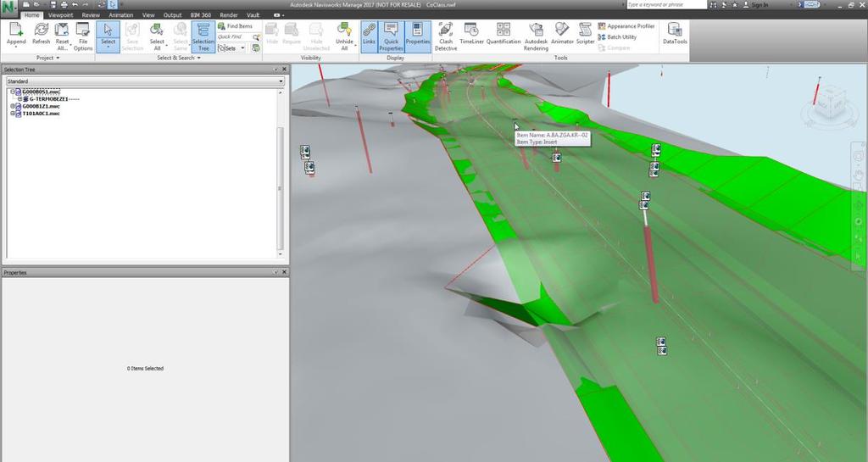Click the quick-access Save icon
This screenshot has width=868, height=462.
(53, 4)
